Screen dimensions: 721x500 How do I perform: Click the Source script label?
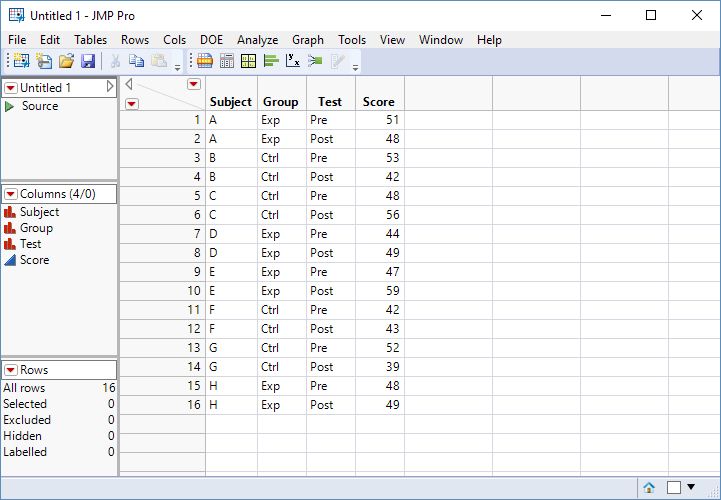click(40, 106)
